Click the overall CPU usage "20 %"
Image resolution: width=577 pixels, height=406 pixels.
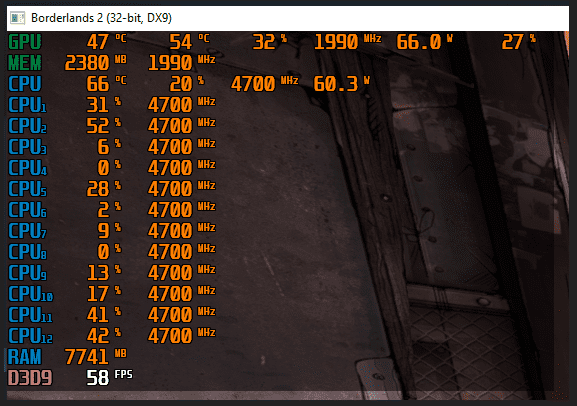187,84
